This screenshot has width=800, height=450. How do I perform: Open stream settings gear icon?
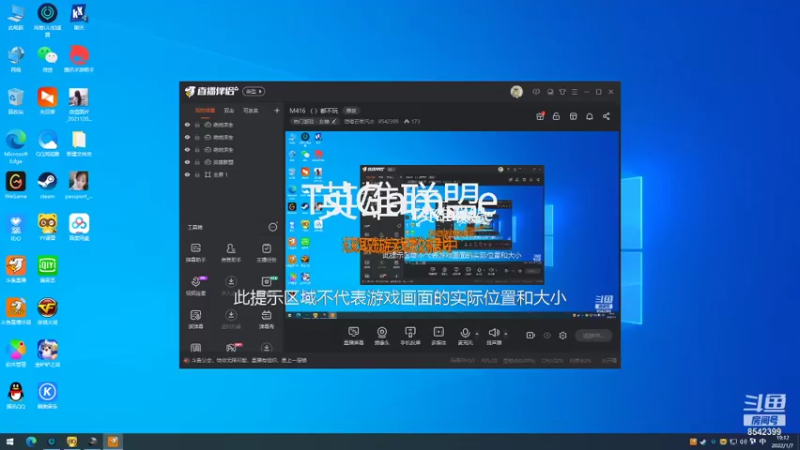tap(563, 335)
